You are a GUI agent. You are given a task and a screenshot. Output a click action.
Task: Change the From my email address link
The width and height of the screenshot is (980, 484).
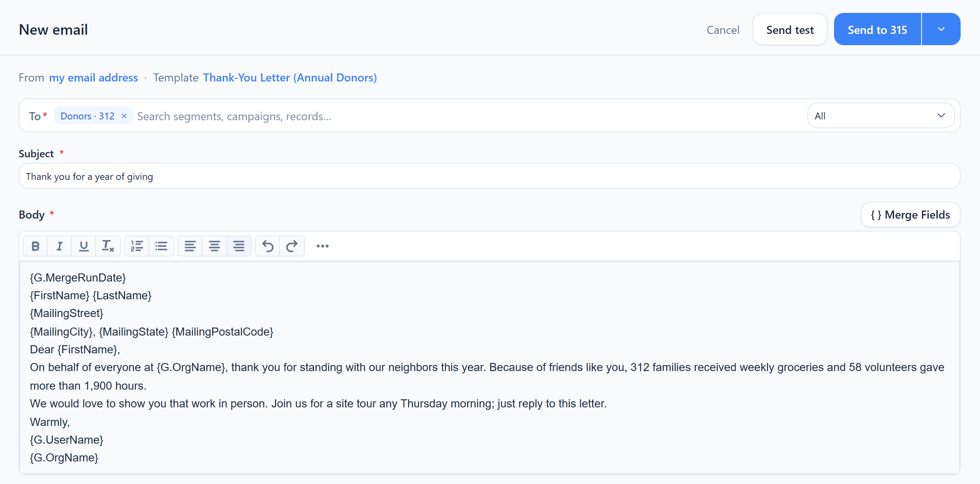[94, 77]
